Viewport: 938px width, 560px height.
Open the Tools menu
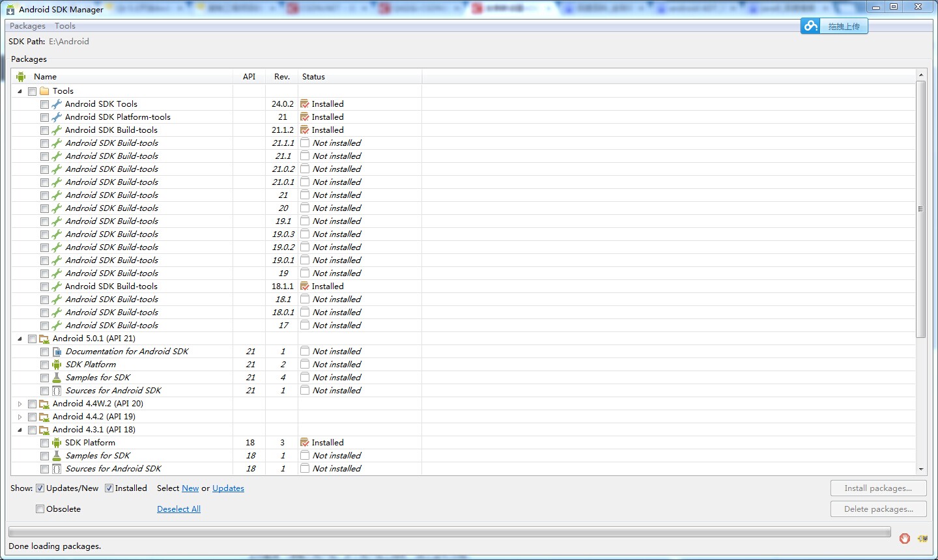point(65,26)
